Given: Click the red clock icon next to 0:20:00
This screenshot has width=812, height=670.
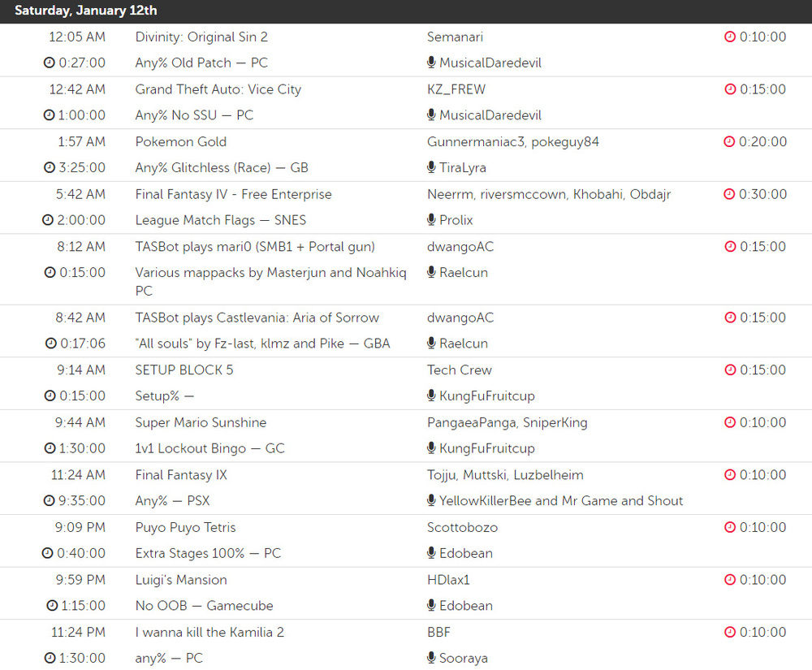Looking at the screenshot, I should [729, 142].
